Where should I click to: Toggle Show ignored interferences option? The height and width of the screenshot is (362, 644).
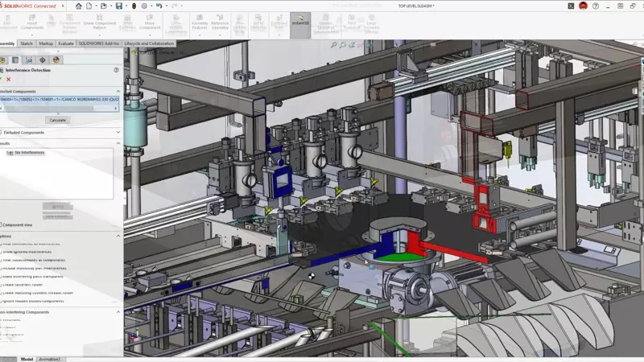click(x=2, y=252)
